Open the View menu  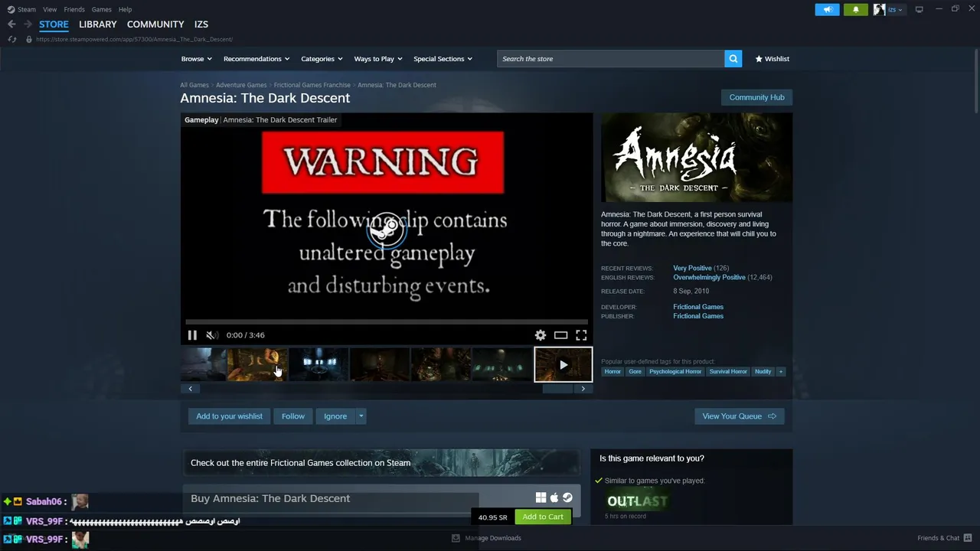pos(50,9)
